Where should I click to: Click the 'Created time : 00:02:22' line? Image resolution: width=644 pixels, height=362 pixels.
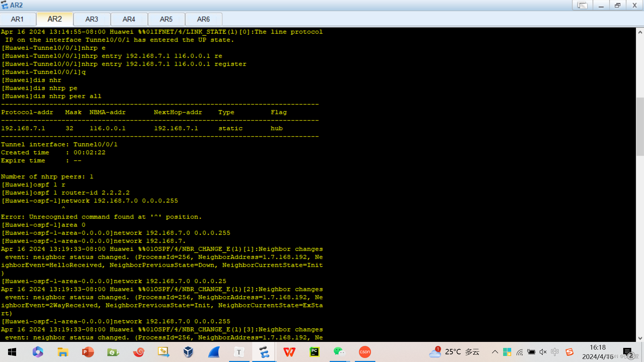53,153
